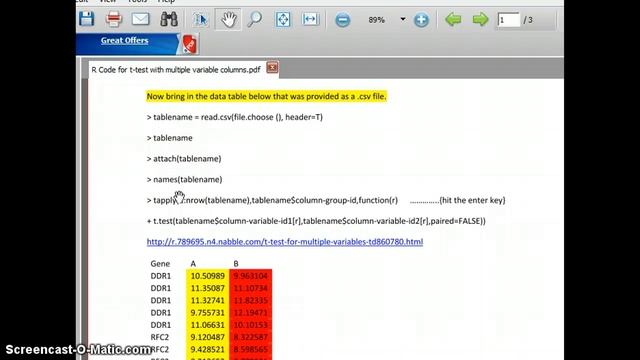Click the page number input field

pos(508,20)
